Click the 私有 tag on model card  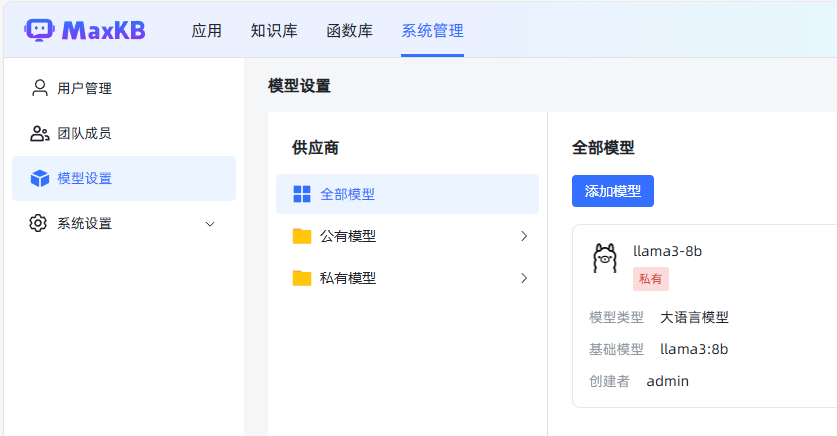coord(651,279)
